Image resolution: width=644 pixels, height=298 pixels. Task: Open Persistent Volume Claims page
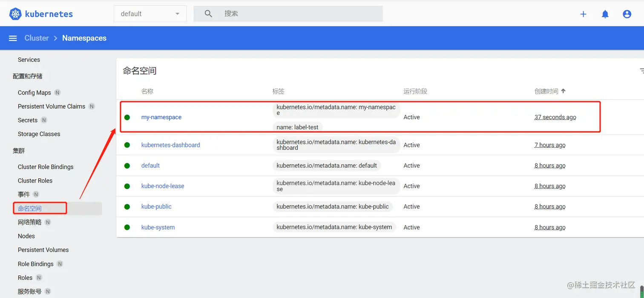(52, 106)
